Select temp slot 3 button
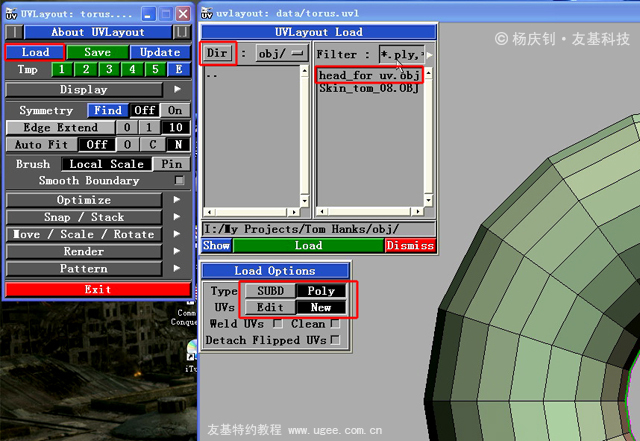This screenshot has width=640, height=441. 109,69
